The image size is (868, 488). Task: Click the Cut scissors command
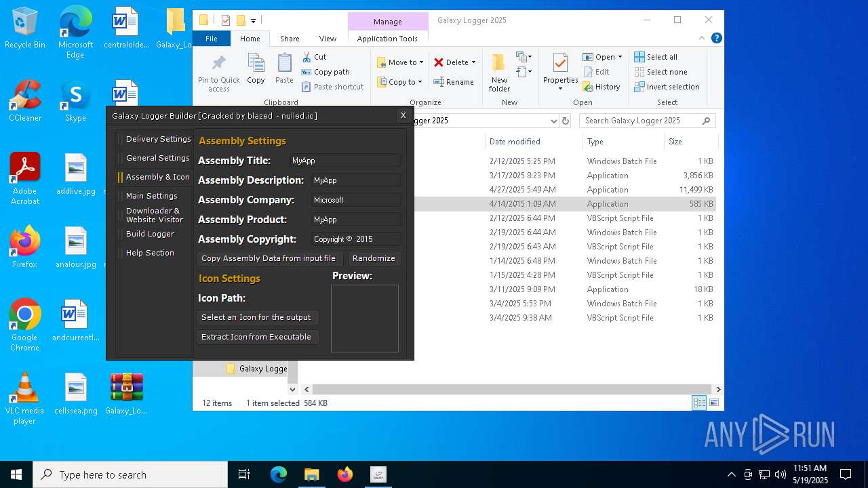coord(314,57)
